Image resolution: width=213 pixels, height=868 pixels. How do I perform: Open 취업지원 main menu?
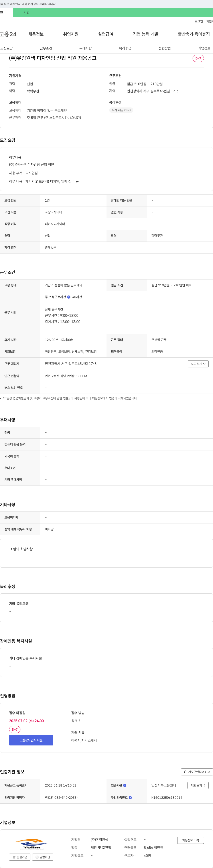click(71, 34)
